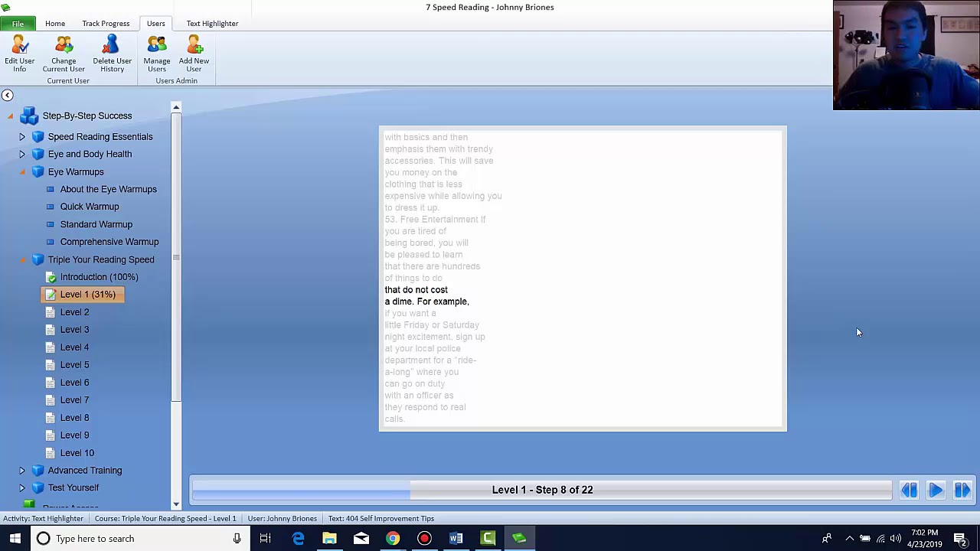Select Level 6 in the tree
The image size is (980, 551).
tap(74, 383)
